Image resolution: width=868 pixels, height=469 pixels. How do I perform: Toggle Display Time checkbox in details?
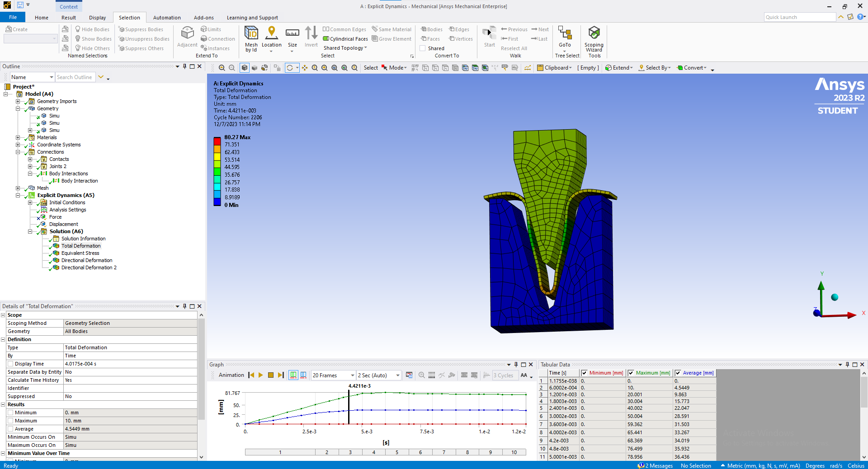(10, 364)
